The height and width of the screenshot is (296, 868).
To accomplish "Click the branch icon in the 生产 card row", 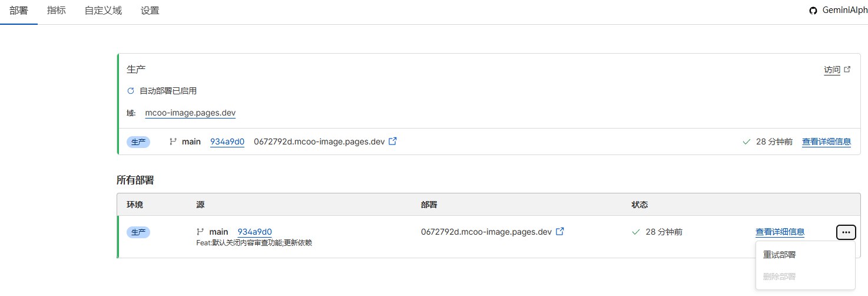I will coord(173,142).
